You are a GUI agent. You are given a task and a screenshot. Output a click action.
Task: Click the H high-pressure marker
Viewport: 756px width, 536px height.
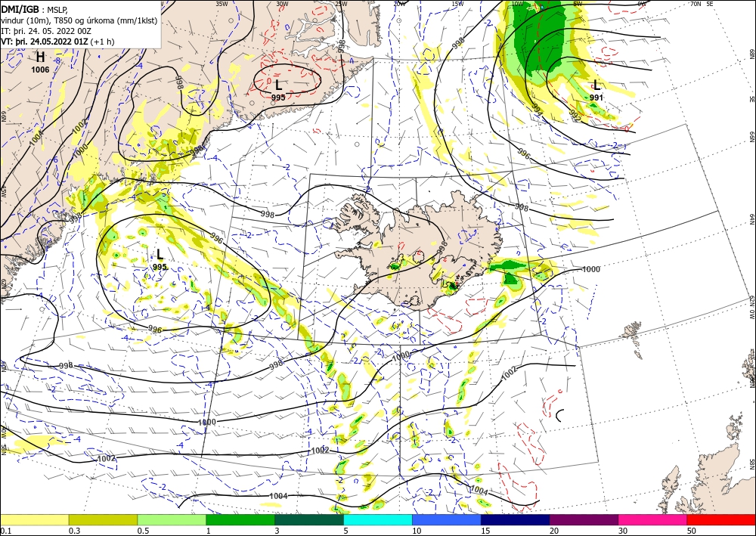pos(41,58)
